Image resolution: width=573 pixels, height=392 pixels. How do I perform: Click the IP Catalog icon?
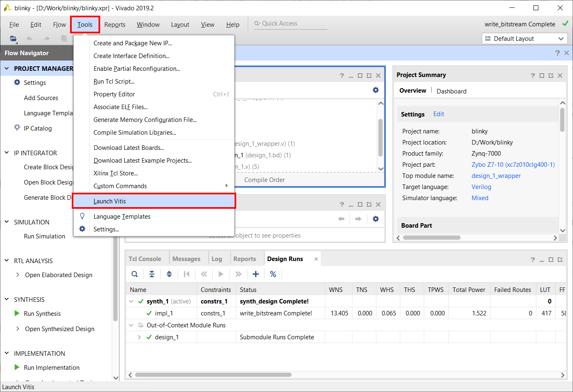click(17, 128)
